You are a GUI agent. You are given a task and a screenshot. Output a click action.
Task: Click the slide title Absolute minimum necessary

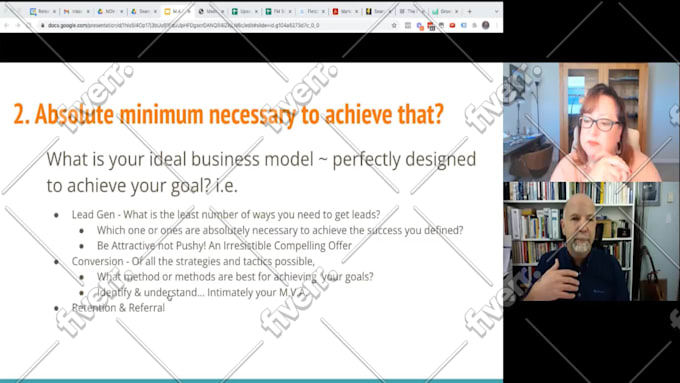(229, 115)
